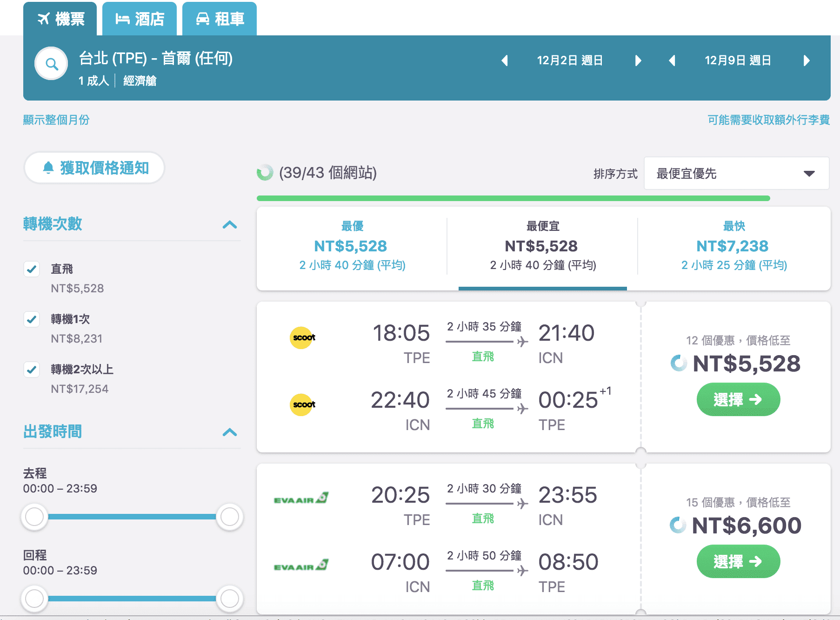Uncheck the 轉機2次以上 option
The height and width of the screenshot is (620, 840).
[x=31, y=370]
